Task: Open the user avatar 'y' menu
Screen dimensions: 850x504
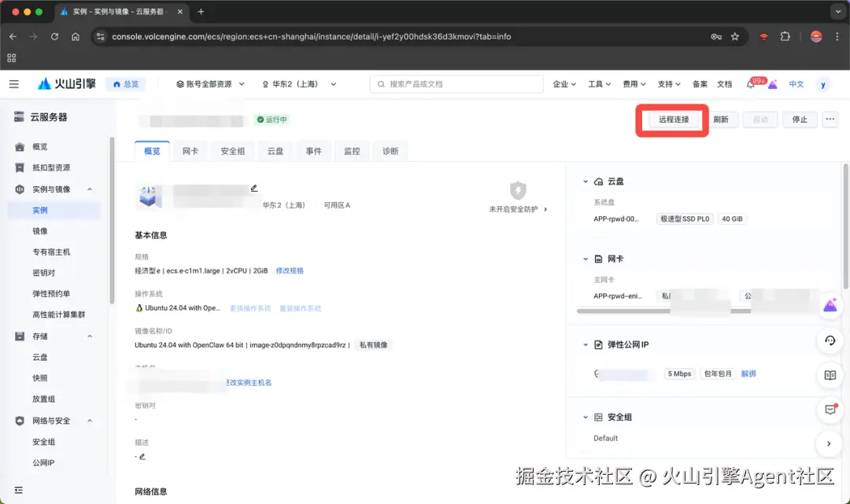Action: tap(823, 84)
